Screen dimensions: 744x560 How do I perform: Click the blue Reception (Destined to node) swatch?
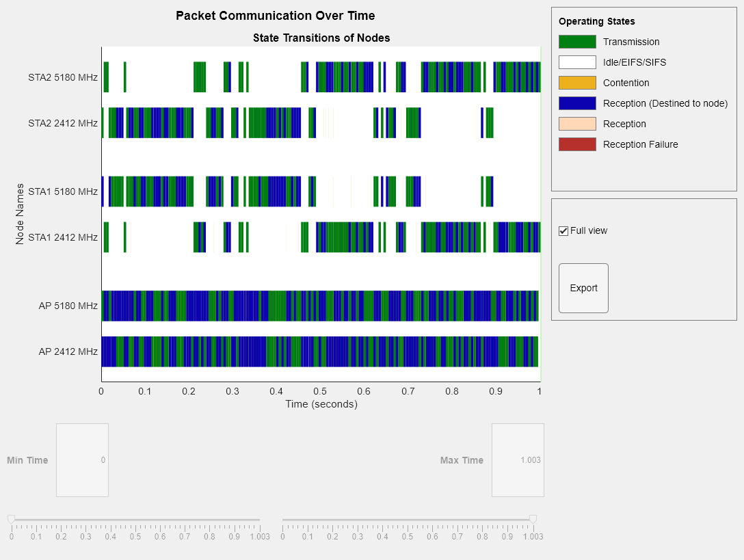tap(577, 103)
